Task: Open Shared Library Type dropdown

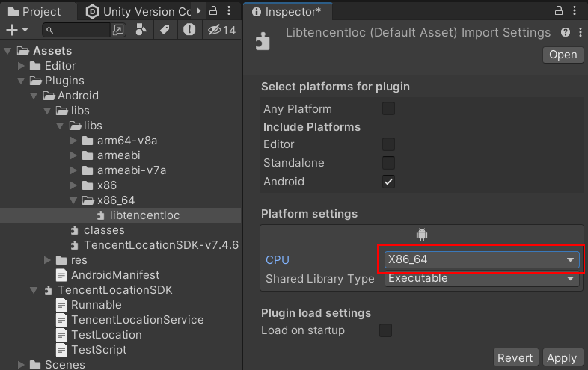Action: pyautogui.click(x=483, y=279)
